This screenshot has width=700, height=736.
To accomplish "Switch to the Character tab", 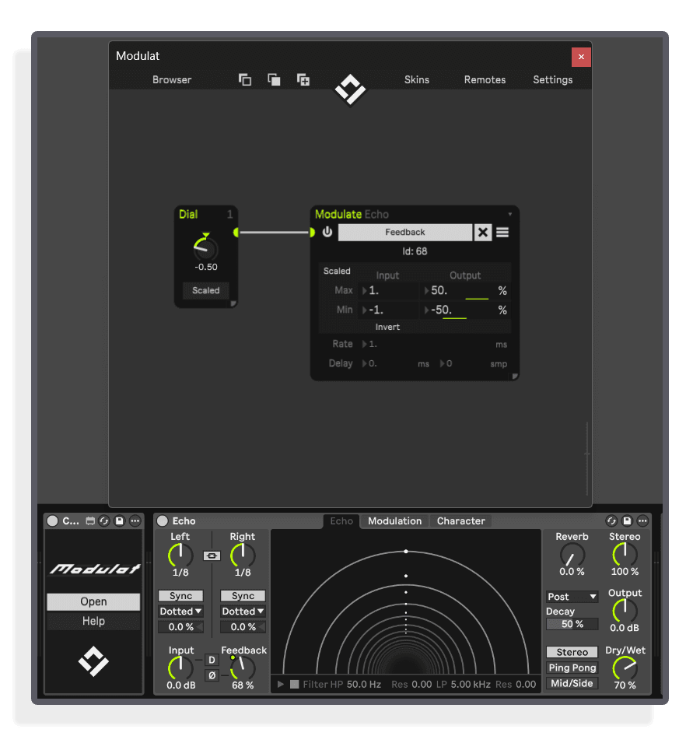I will [x=460, y=521].
